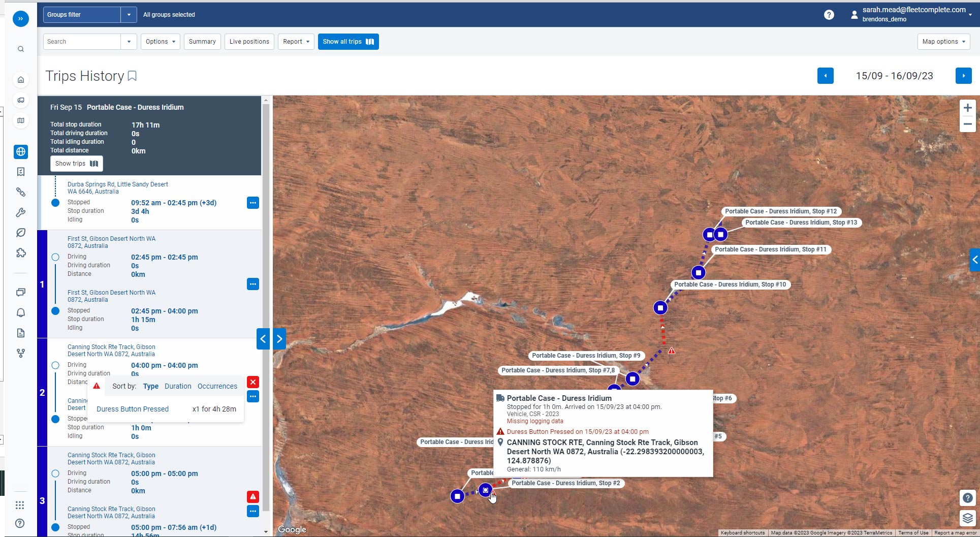
Task: Sort duress alerts by Duration
Action: pyautogui.click(x=178, y=386)
